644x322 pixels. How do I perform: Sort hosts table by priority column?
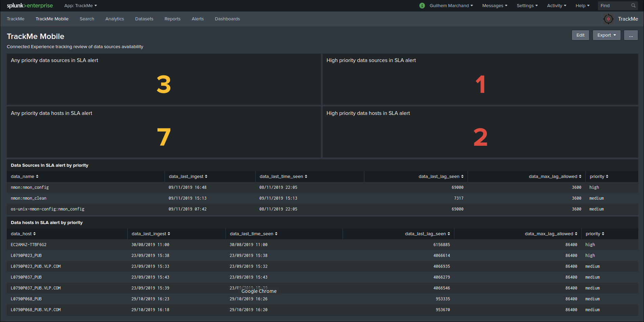595,234
